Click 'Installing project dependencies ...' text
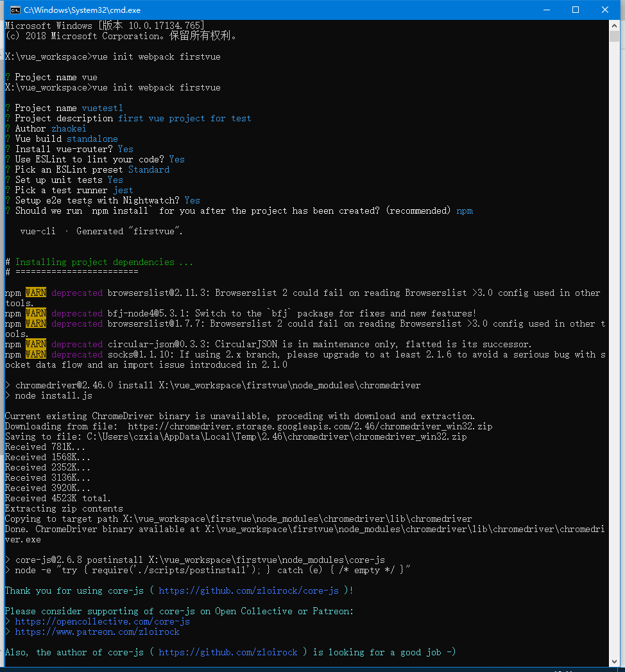 pos(104,262)
